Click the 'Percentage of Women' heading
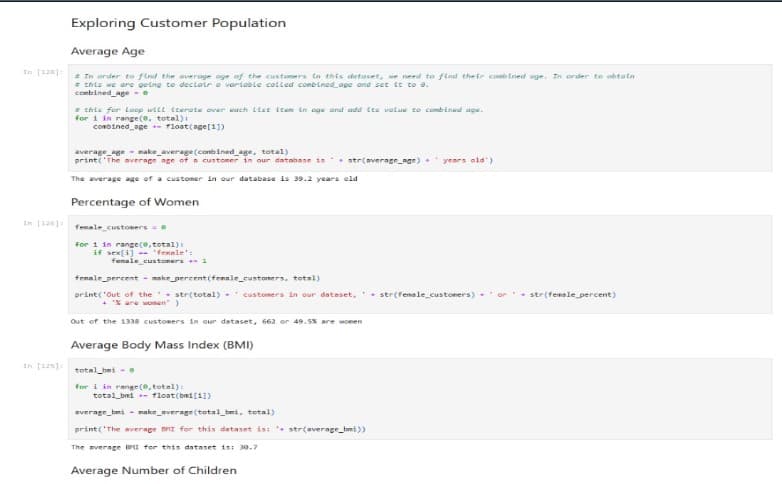The image size is (782, 484). click(135, 202)
